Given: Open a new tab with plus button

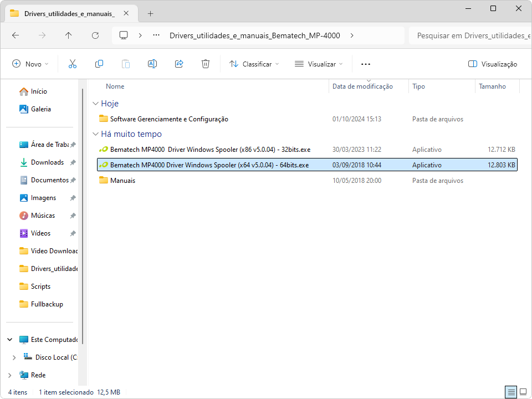Looking at the screenshot, I should (150, 13).
